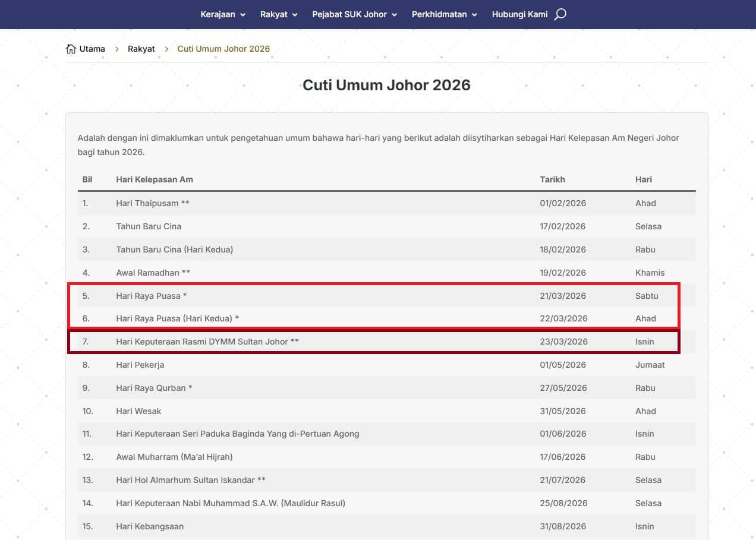Select the date 31/05/2026

563,411
